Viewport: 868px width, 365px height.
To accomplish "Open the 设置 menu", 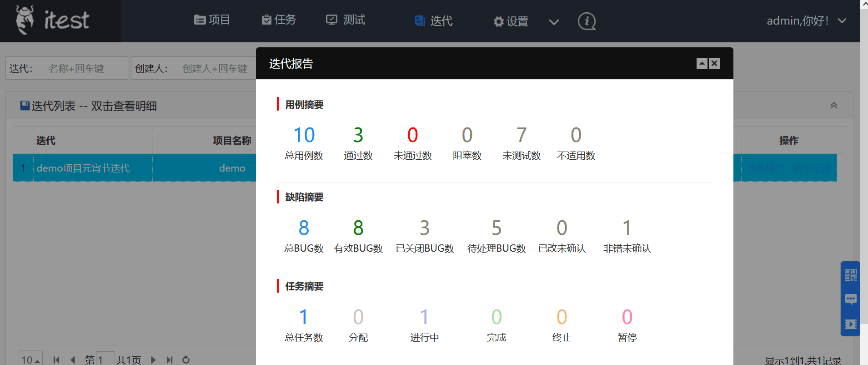I will tap(511, 21).
